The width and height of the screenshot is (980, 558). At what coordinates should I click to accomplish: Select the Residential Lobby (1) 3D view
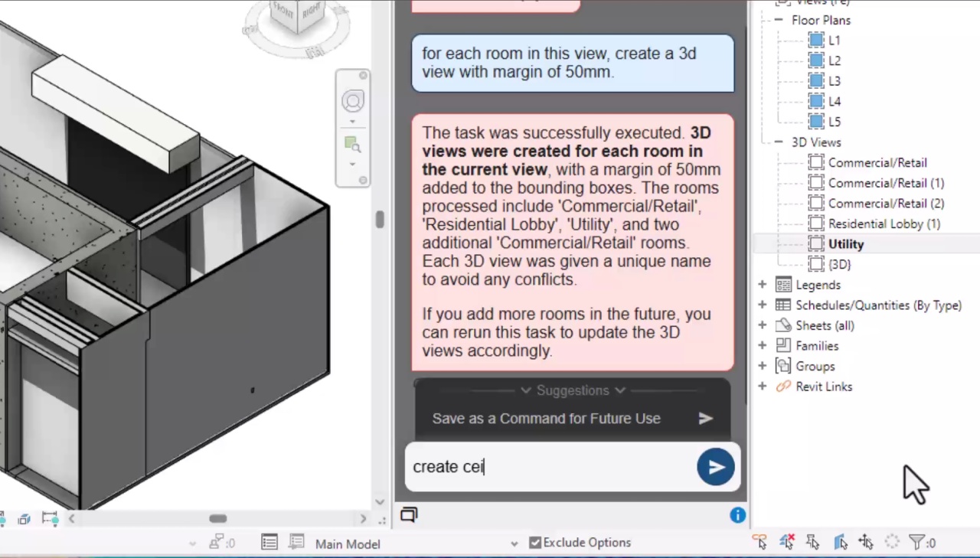(884, 224)
